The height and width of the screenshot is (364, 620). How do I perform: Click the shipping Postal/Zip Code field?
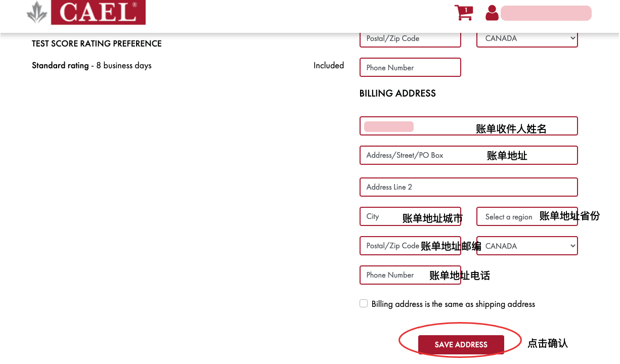tap(410, 38)
